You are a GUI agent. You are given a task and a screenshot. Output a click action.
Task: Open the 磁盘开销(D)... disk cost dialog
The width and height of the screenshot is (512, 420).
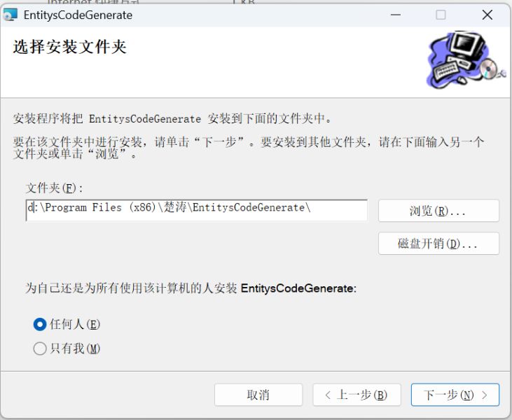(x=438, y=244)
